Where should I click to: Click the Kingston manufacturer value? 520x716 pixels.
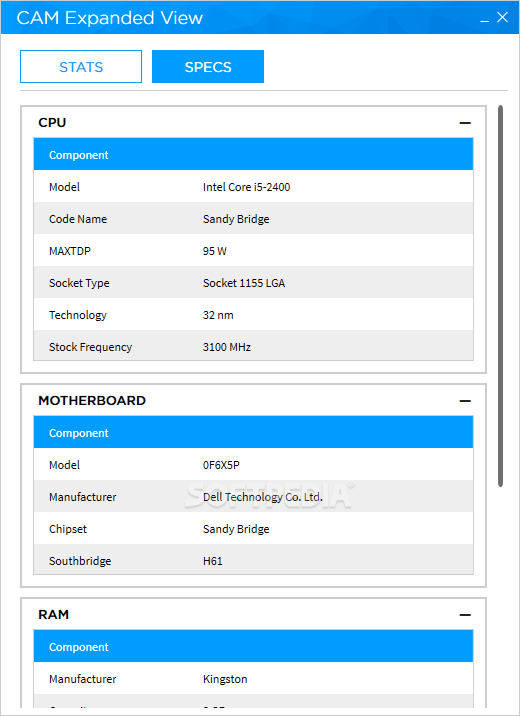pyautogui.click(x=225, y=679)
